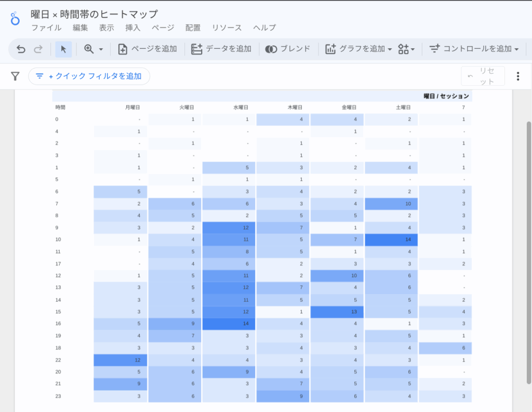Select the 金曜日 cell showing 13 at hour 15
This screenshot has height=412, width=532.
(337, 312)
